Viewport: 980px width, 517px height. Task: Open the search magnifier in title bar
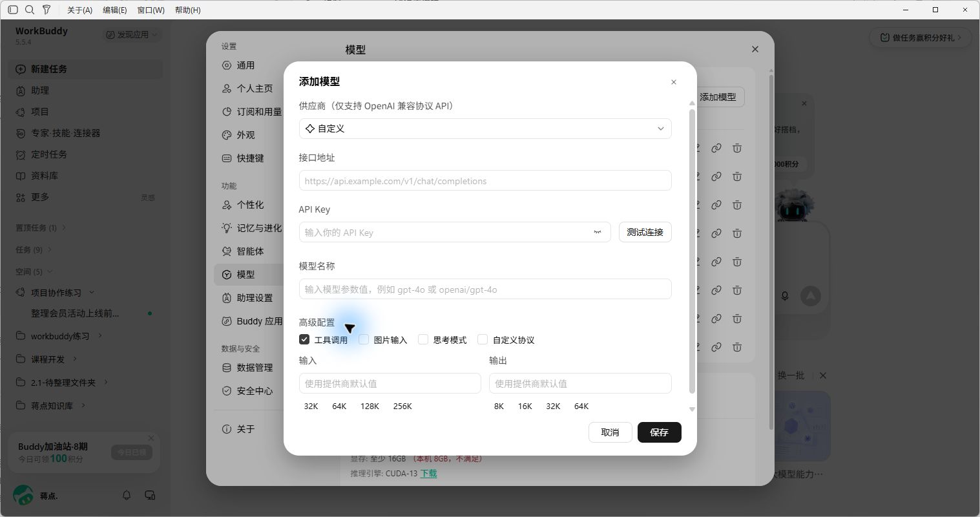pos(30,10)
